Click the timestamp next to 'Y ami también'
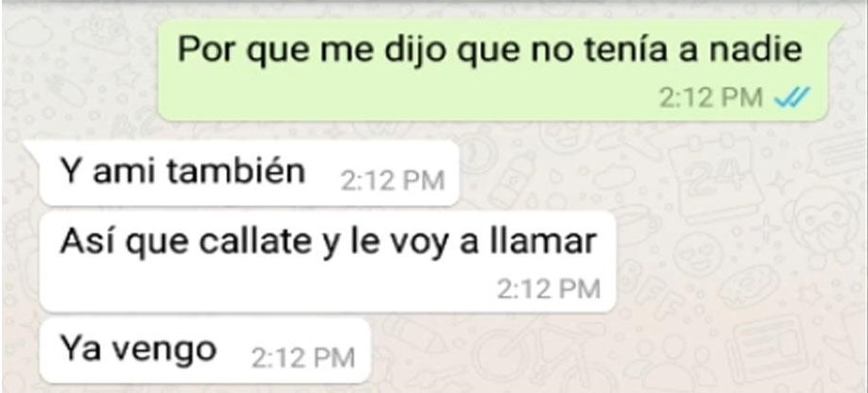Screen dimensions: 868x393 pyautogui.click(x=392, y=181)
